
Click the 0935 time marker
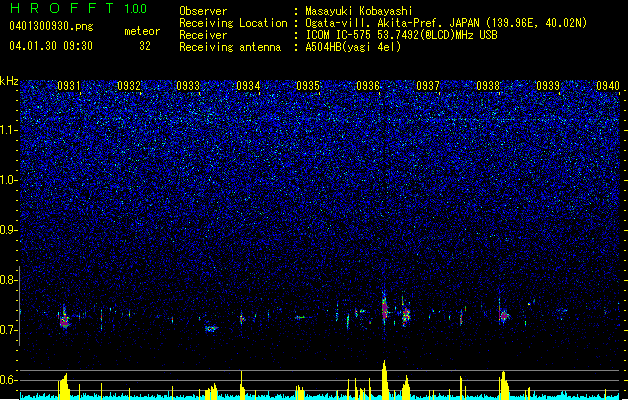(308, 86)
